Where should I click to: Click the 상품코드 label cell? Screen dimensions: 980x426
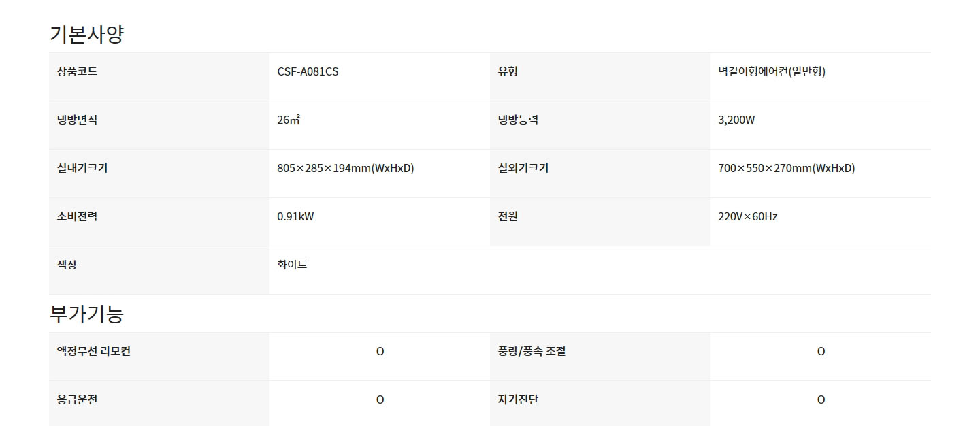159,77
